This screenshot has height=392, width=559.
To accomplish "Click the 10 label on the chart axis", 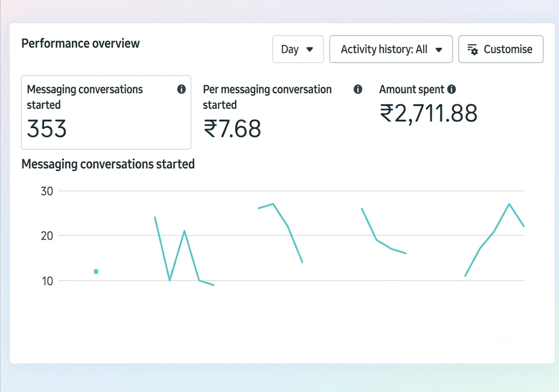I will 47,281.
